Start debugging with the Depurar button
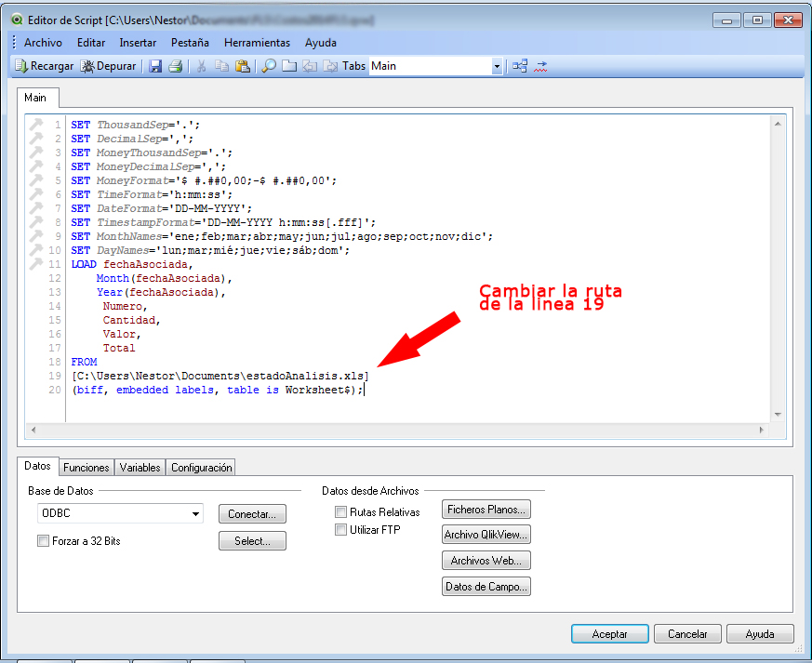This screenshot has height=663, width=812. coord(109,66)
